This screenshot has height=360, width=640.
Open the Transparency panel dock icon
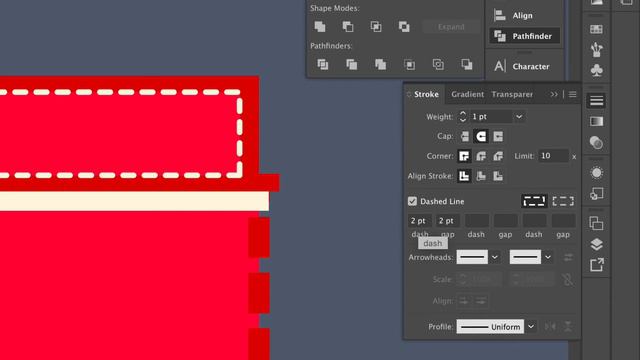point(596,142)
